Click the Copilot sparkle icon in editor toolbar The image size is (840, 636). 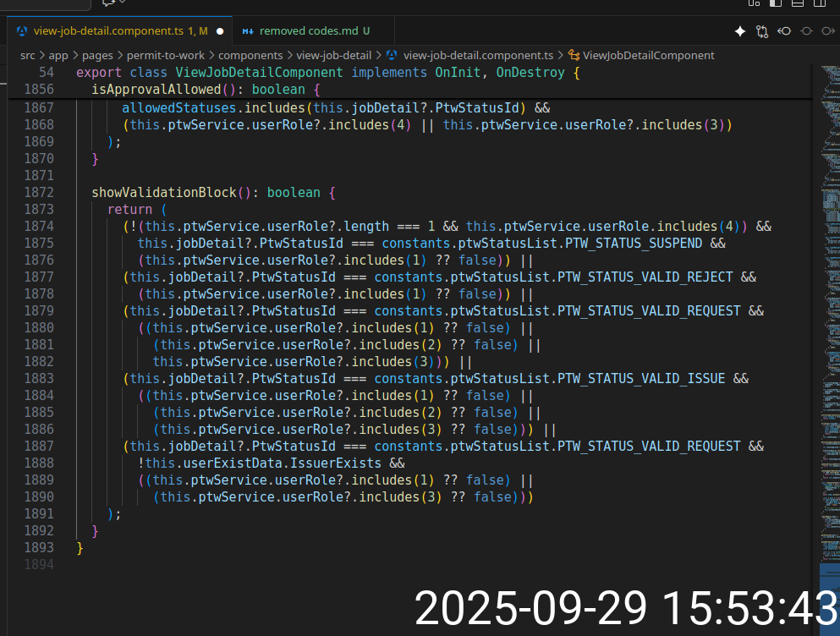tap(740, 31)
